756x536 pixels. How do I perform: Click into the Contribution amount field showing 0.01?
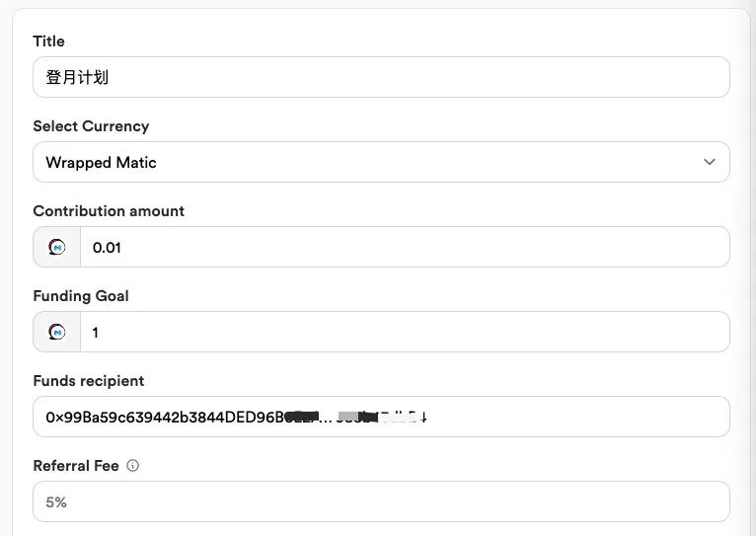405,247
